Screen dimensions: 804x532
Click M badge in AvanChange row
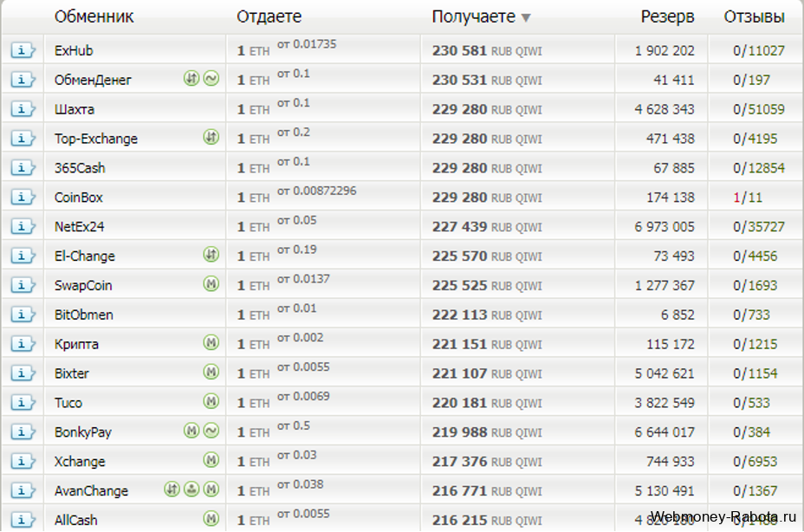coord(211,490)
